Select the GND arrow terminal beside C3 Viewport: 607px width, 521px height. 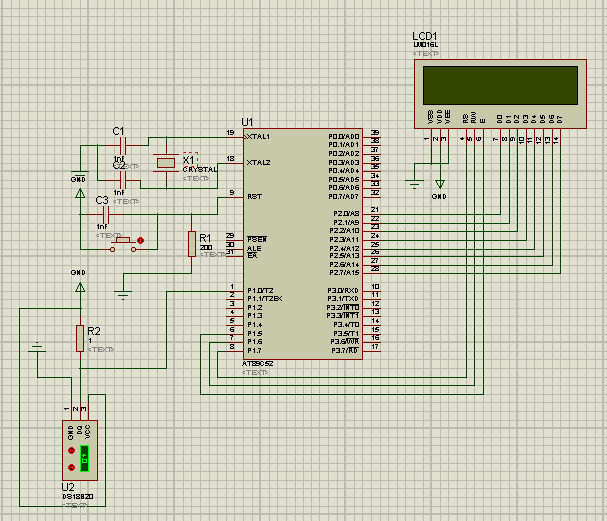point(80,193)
